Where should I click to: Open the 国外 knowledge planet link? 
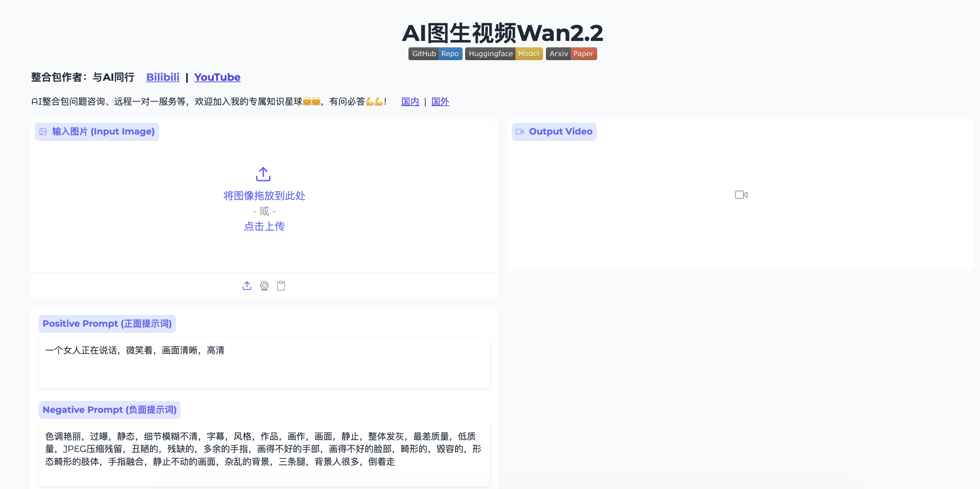tap(440, 101)
